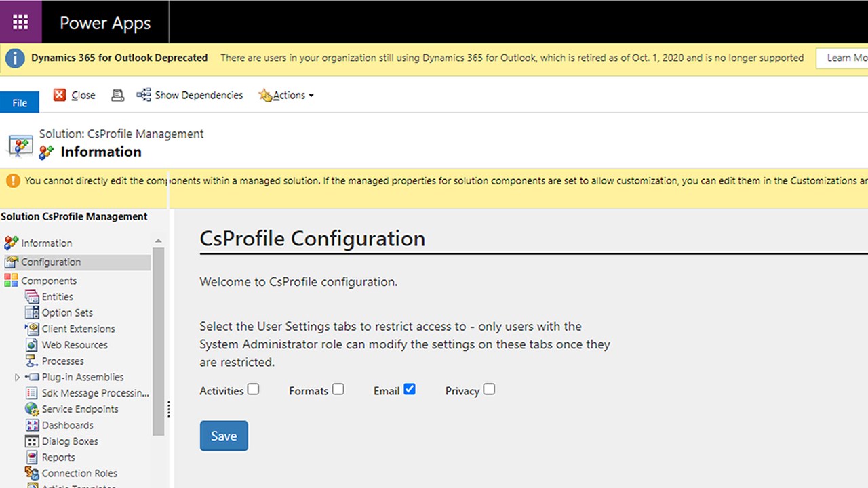868x488 pixels.
Task: Open Service Endpoints in solution tree
Action: tap(80, 409)
